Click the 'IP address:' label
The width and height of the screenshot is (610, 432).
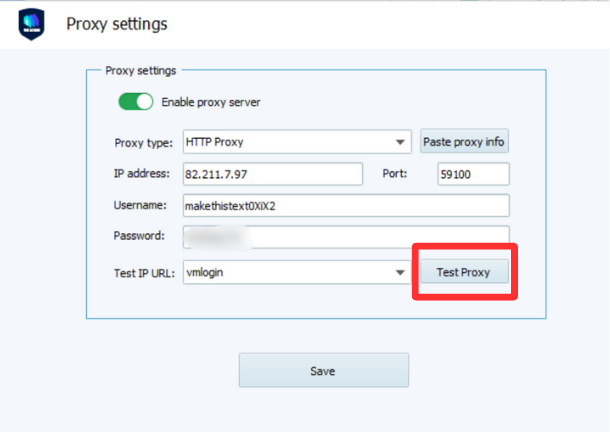click(142, 173)
